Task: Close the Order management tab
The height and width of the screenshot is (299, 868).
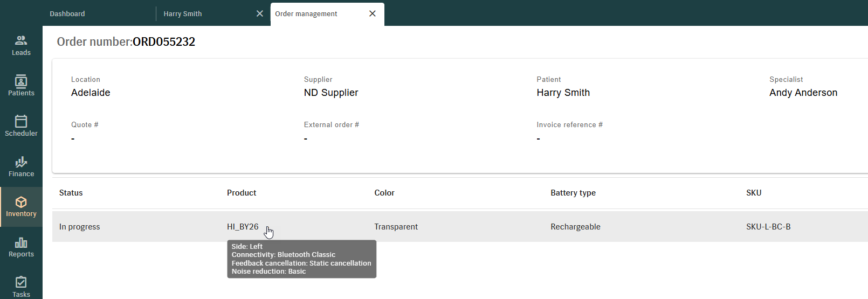Action: pyautogui.click(x=373, y=13)
